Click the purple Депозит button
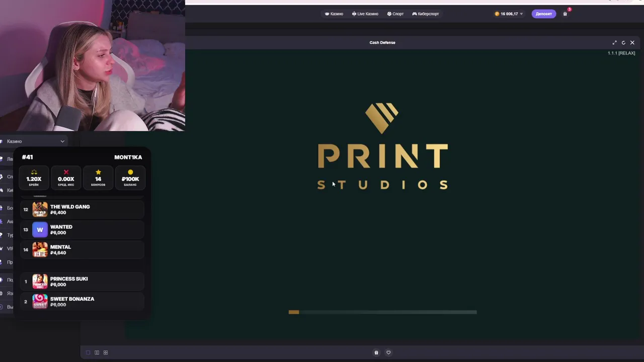 coord(543,14)
